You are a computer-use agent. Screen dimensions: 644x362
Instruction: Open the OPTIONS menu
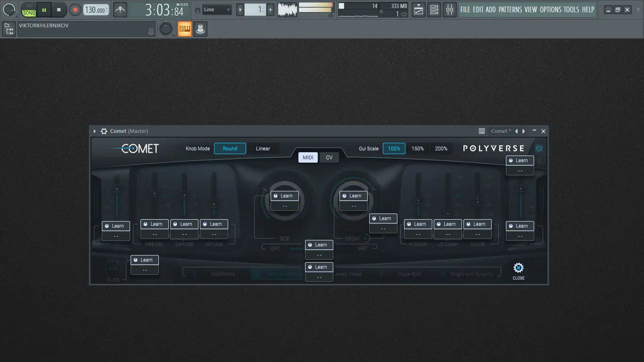coord(551,9)
